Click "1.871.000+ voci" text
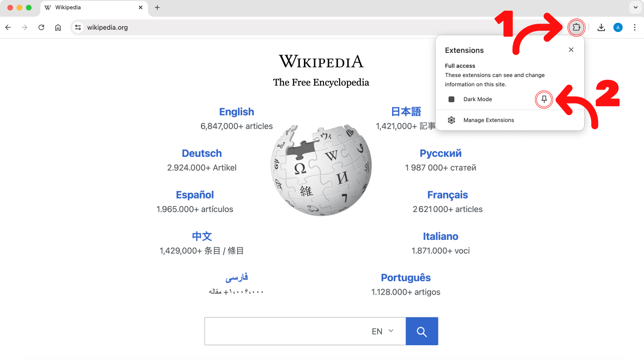This screenshot has width=644, height=361. pyautogui.click(x=441, y=251)
